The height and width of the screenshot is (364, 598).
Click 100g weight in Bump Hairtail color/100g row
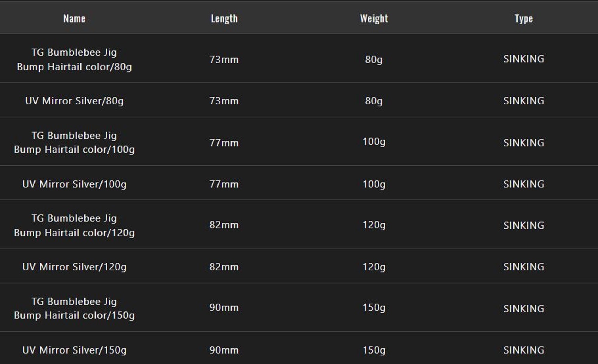click(x=374, y=142)
